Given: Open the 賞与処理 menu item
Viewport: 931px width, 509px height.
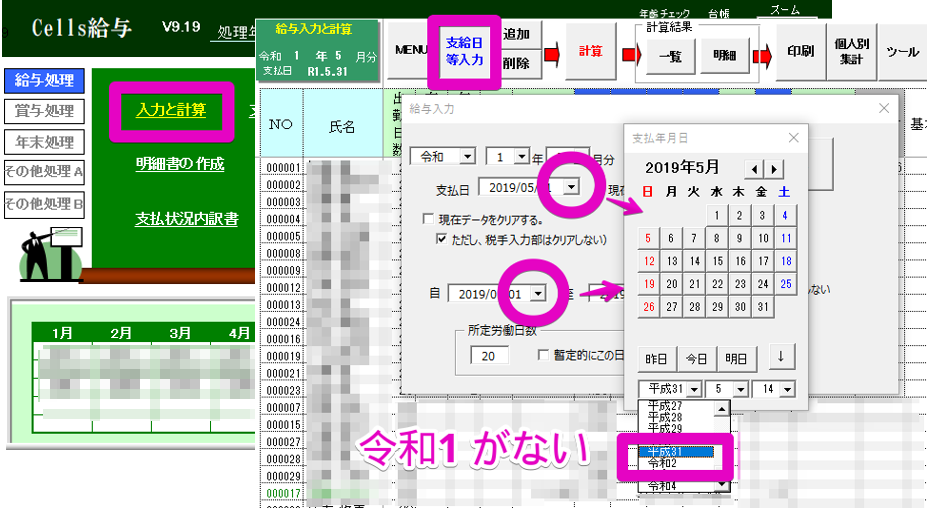Looking at the screenshot, I should pos(45,111).
